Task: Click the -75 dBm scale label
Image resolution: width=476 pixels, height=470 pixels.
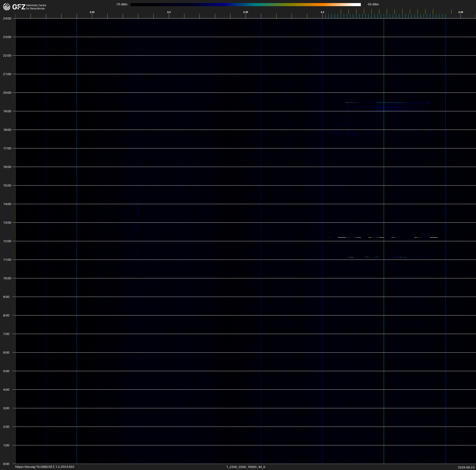Action: 121,4
